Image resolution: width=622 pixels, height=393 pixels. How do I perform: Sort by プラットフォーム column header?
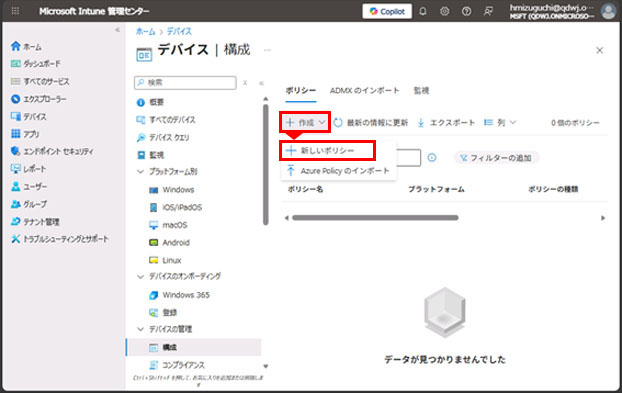pos(436,189)
